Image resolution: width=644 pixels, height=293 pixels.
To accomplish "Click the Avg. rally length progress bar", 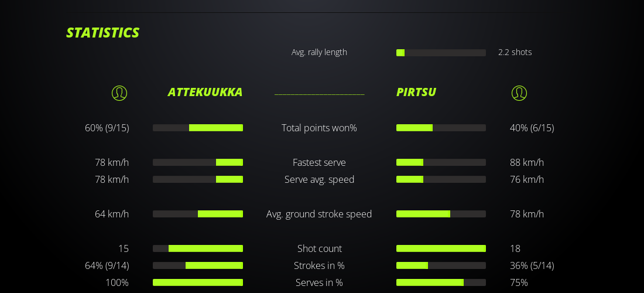I will coord(441,53).
